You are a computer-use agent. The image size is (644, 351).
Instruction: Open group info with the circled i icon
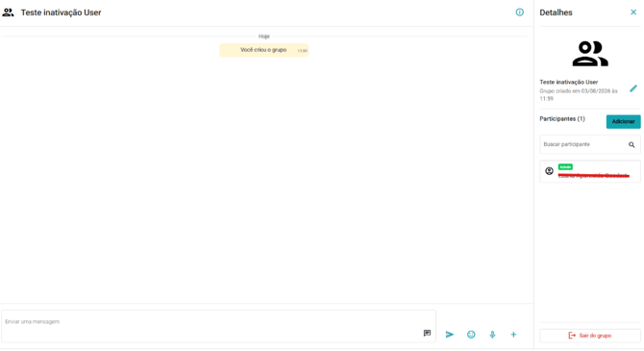tap(520, 13)
